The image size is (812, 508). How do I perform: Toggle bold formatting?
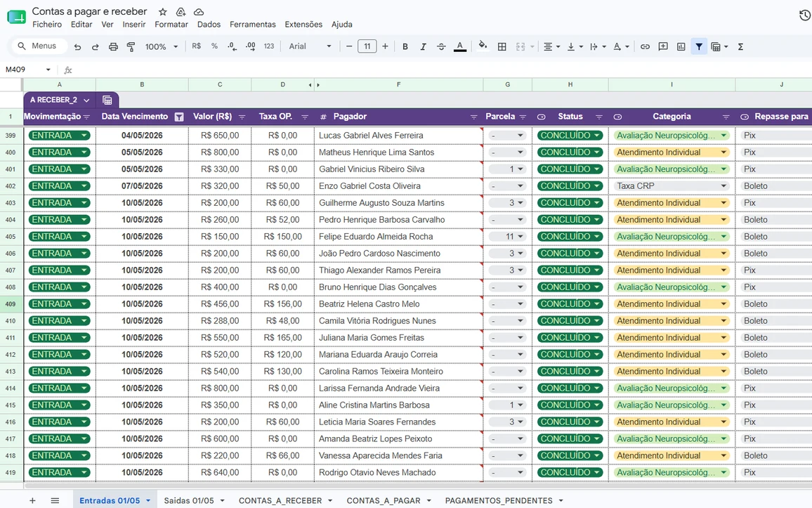pos(405,46)
